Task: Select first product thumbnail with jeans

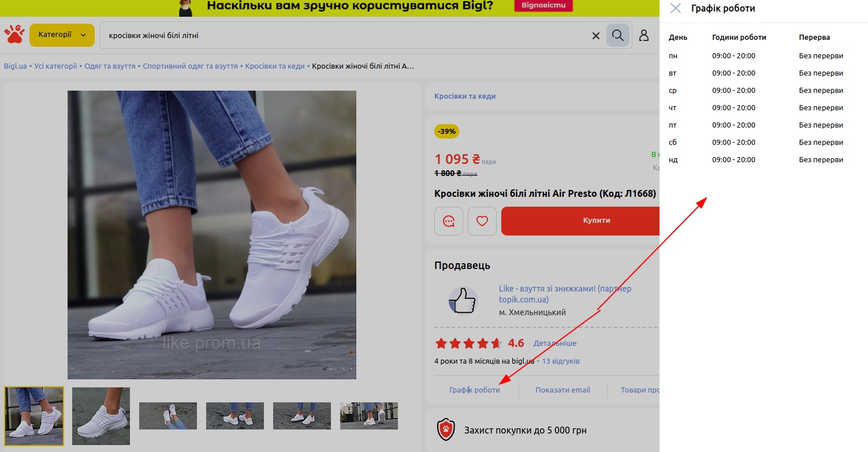Action: click(34, 416)
